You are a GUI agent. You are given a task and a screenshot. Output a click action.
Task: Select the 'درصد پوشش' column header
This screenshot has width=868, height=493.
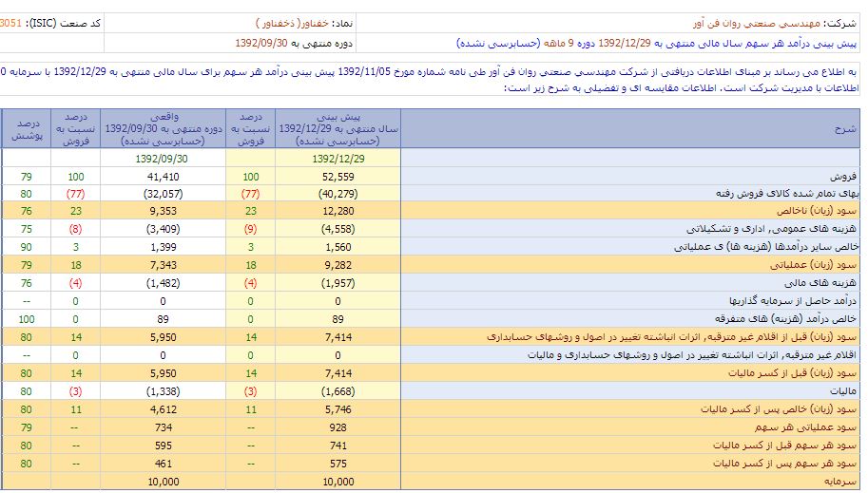pyautogui.click(x=26, y=129)
